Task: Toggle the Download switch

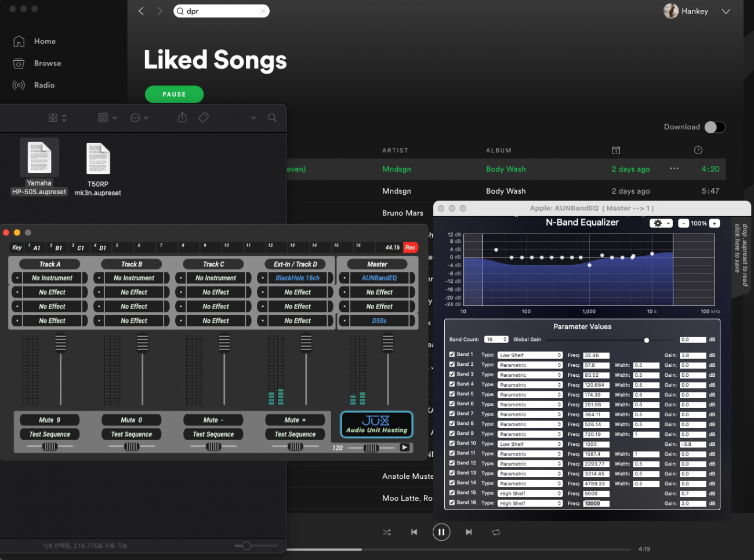Action: [715, 127]
